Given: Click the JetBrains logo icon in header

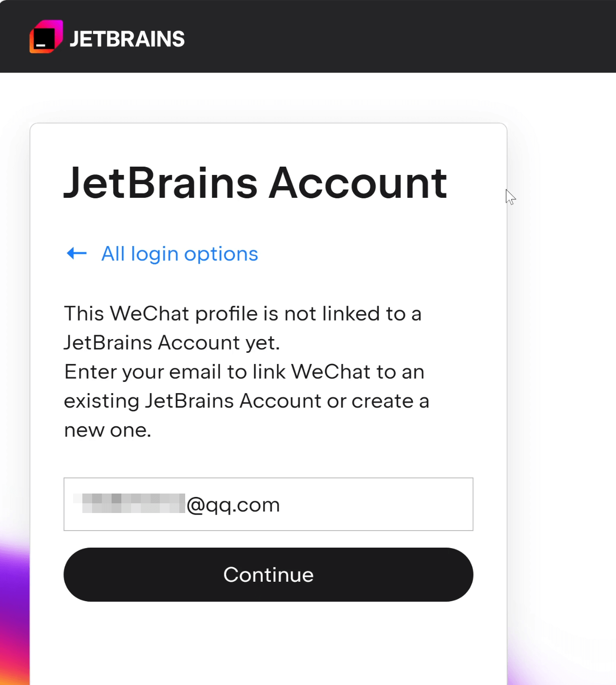Looking at the screenshot, I should click(46, 37).
